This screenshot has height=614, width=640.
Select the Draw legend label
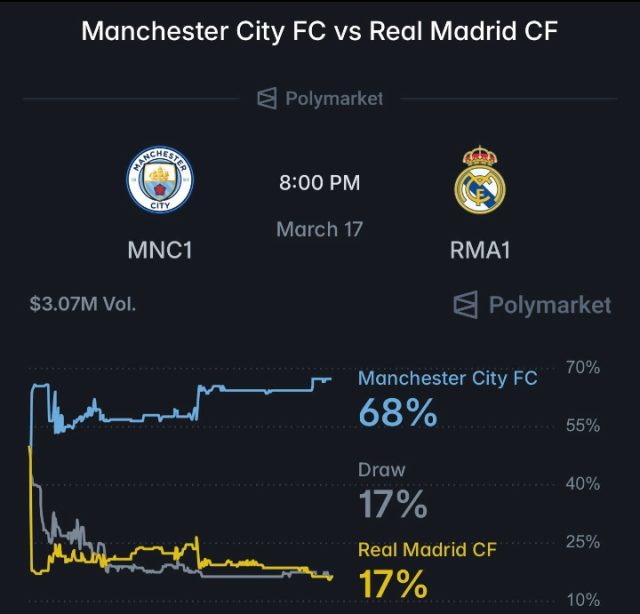pos(382,469)
